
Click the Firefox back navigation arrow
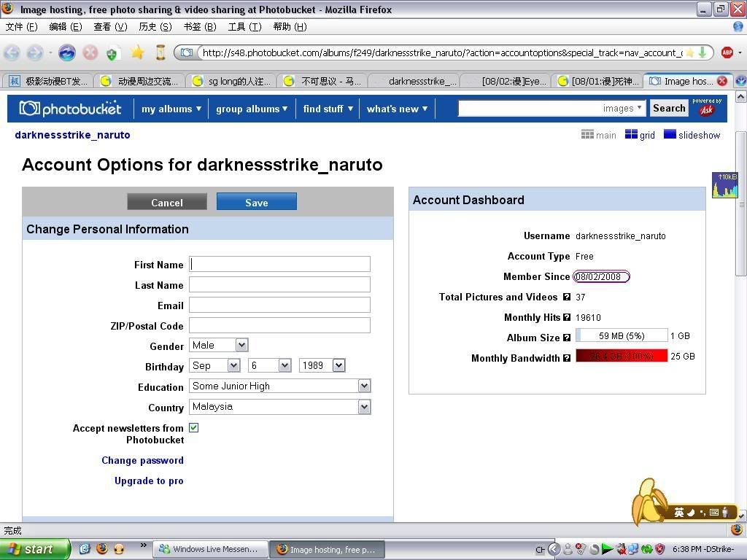point(12,52)
